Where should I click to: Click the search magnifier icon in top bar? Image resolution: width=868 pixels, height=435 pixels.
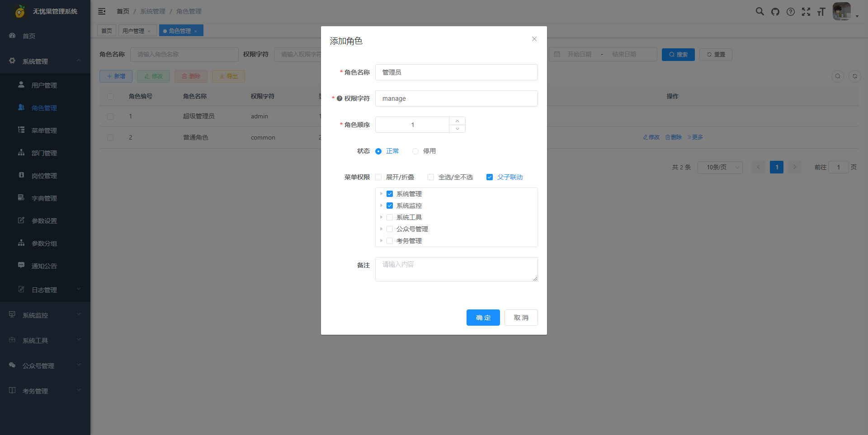(759, 12)
